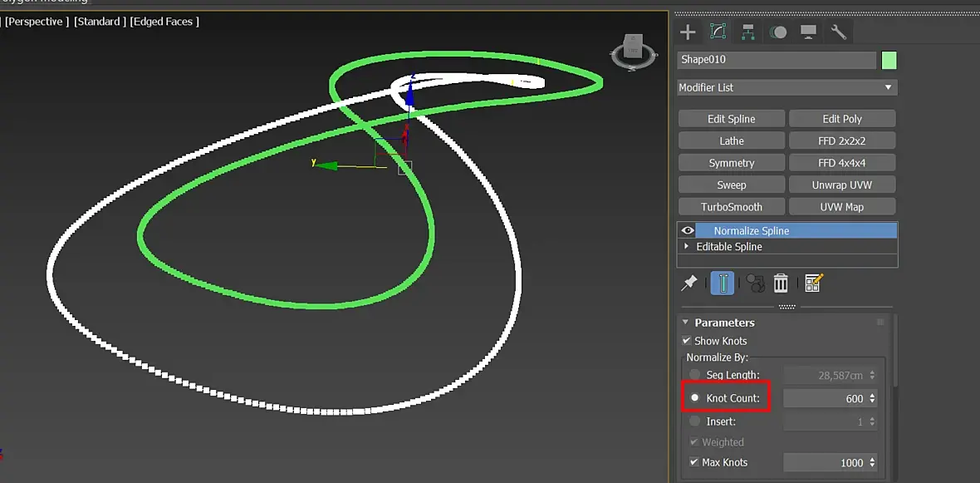The height and width of the screenshot is (483, 980).
Task: Apply the Symmetry modifier
Action: click(731, 163)
